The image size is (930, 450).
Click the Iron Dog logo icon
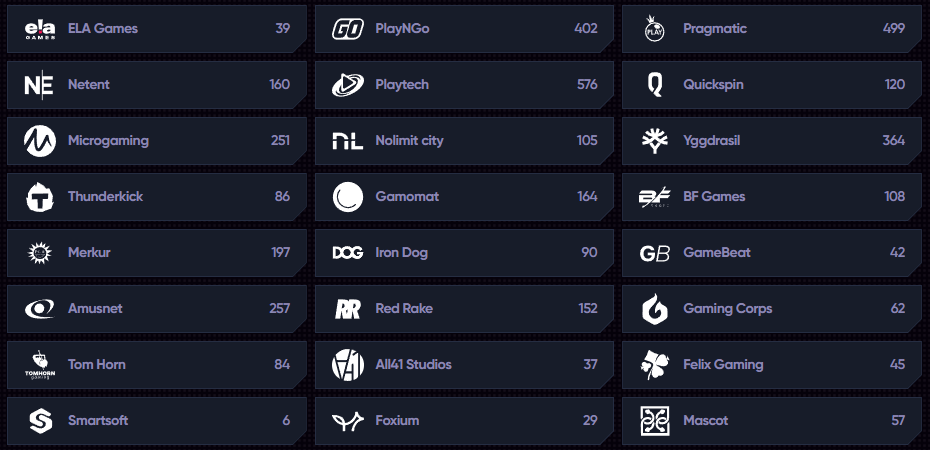[x=348, y=253]
